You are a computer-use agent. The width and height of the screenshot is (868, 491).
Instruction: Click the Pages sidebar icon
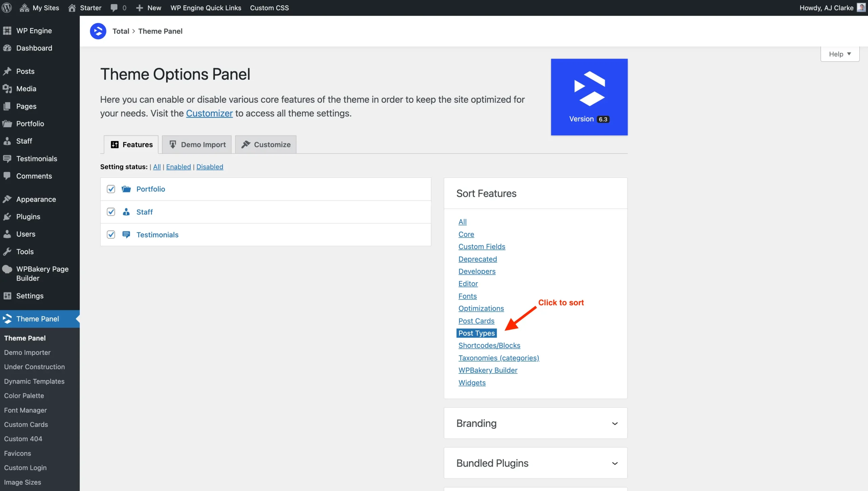click(x=7, y=106)
